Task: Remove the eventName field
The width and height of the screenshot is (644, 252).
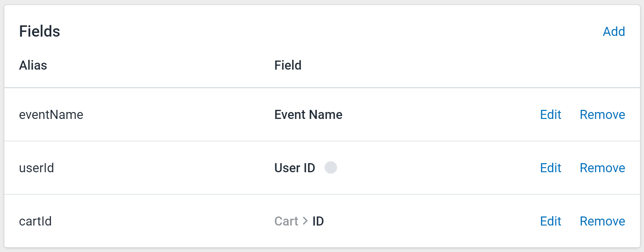Action: 602,115
